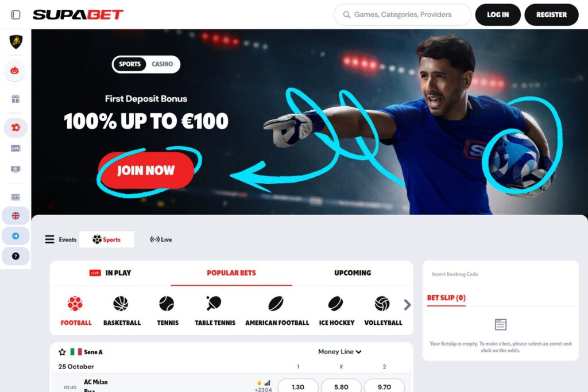Click the Join Now button
The height and width of the screenshot is (392, 588).
(146, 170)
